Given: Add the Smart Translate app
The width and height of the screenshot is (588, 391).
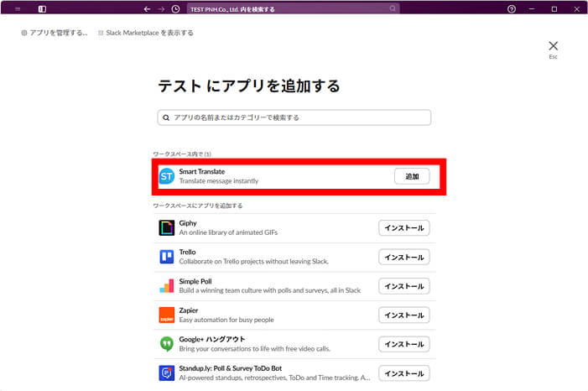Looking at the screenshot, I should (x=412, y=176).
